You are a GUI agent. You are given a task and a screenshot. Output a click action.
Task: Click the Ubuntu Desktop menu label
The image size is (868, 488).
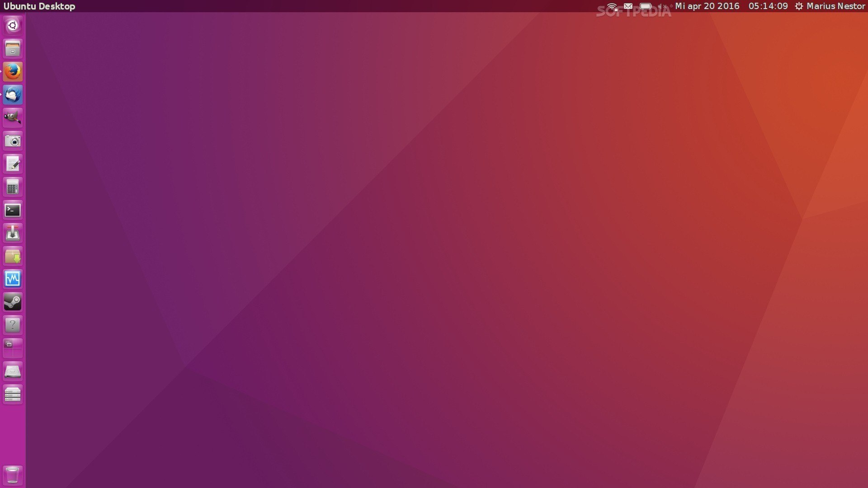[x=39, y=6]
